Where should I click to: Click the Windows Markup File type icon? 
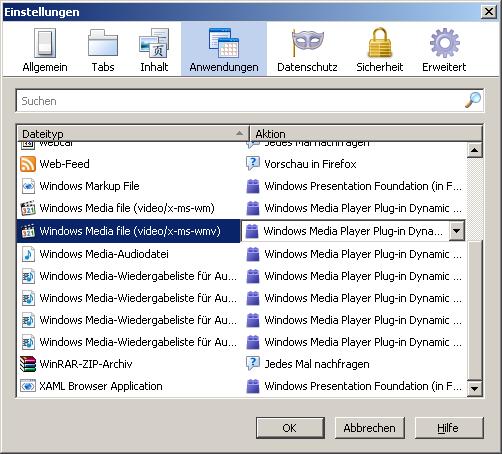click(28, 186)
